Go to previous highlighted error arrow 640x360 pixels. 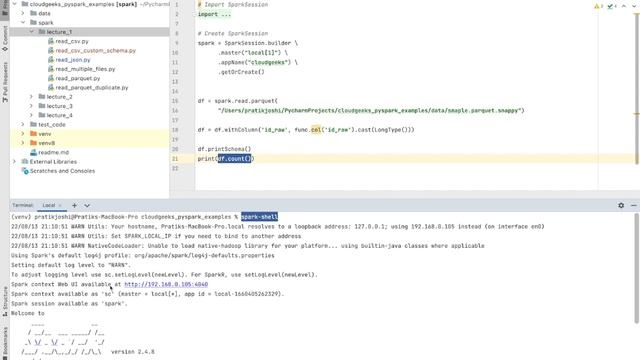click(624, 6)
